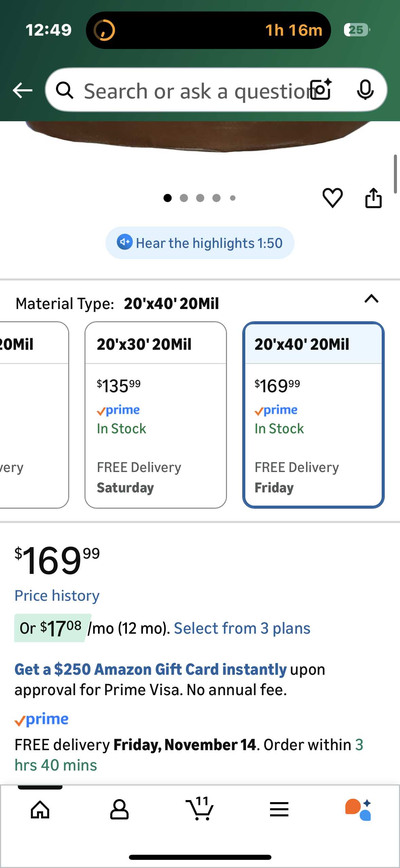This screenshot has height=868, width=400.
Task: Open the hamburger menu tab
Action: click(x=279, y=810)
